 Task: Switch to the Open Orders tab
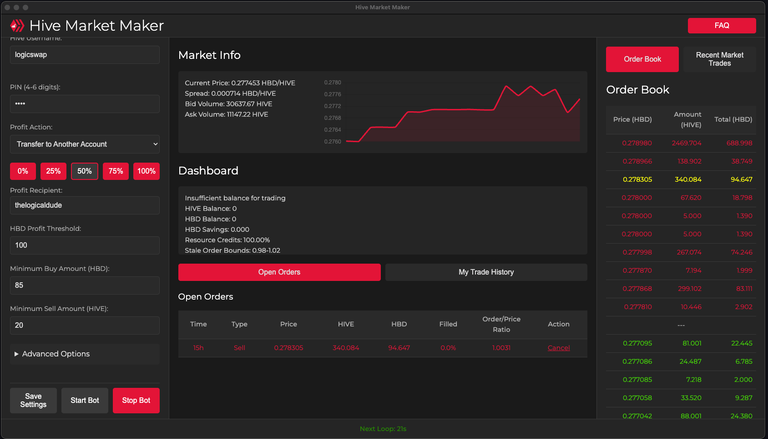pos(279,272)
